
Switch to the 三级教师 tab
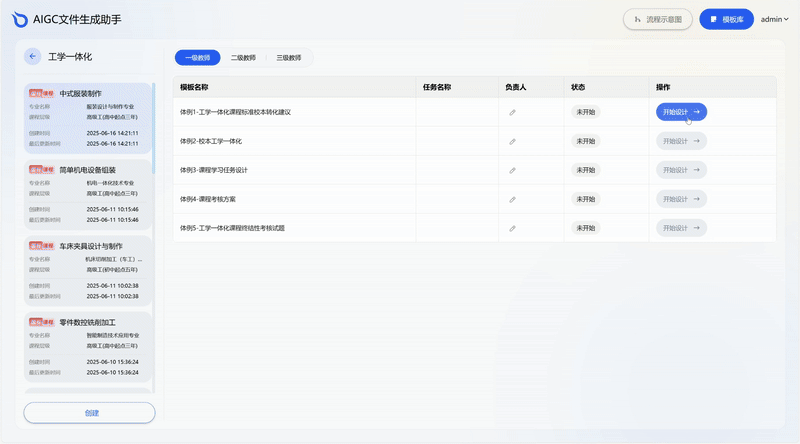289,58
